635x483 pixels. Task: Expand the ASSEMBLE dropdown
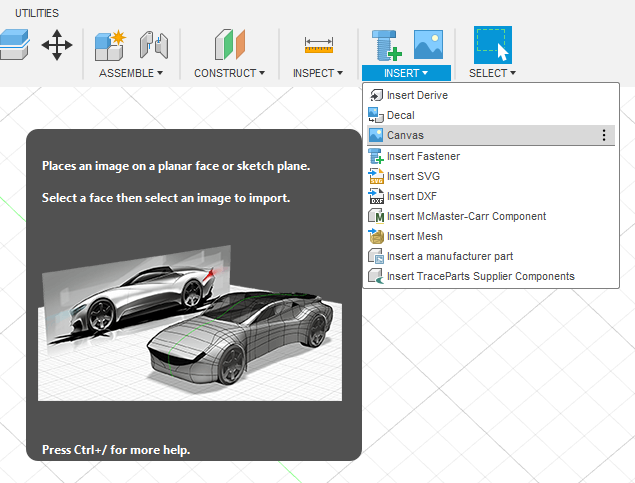131,73
